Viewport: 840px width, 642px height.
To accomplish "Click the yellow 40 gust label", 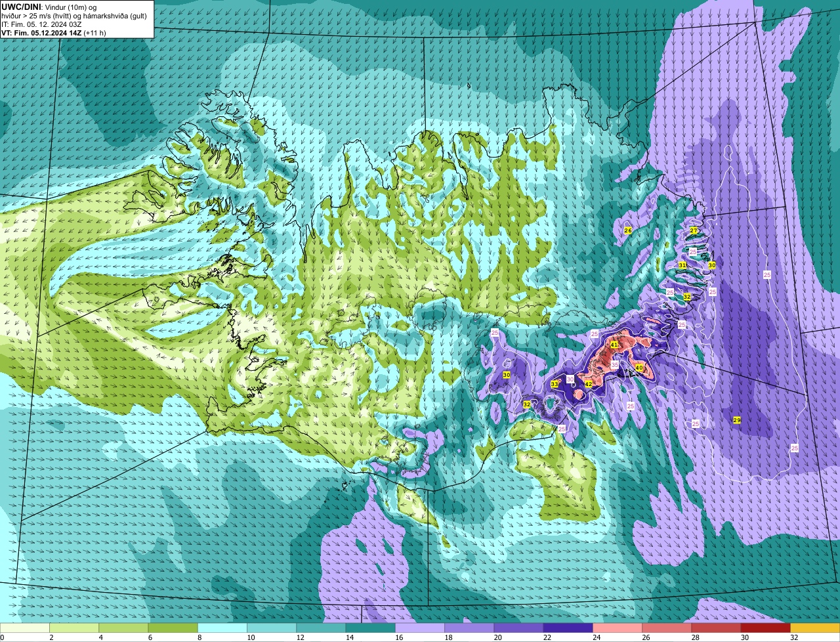I will (x=639, y=368).
